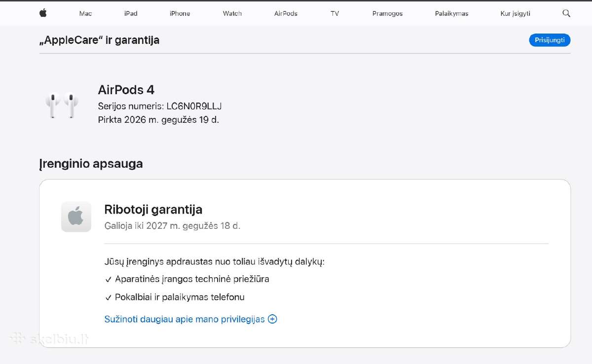Open the TV menu item
The height and width of the screenshot is (364, 592).
click(335, 14)
